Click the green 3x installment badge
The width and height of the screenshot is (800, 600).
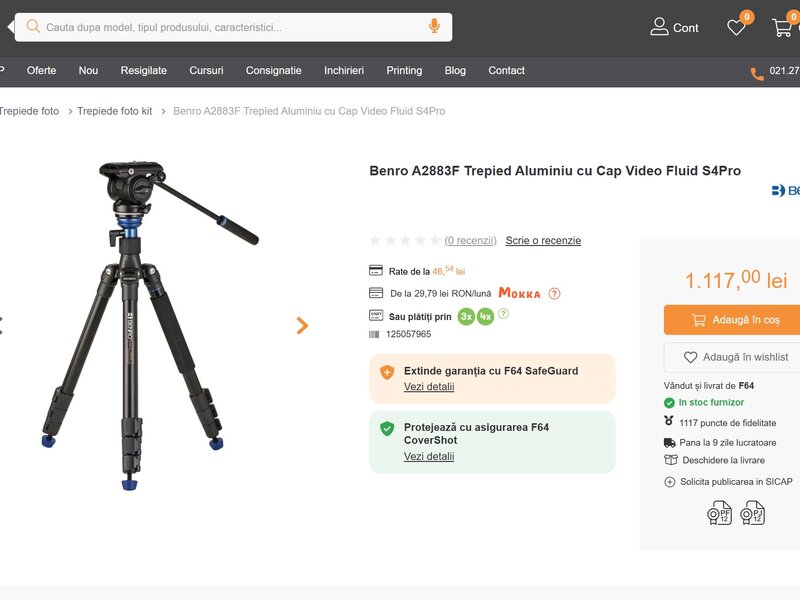pyautogui.click(x=466, y=316)
